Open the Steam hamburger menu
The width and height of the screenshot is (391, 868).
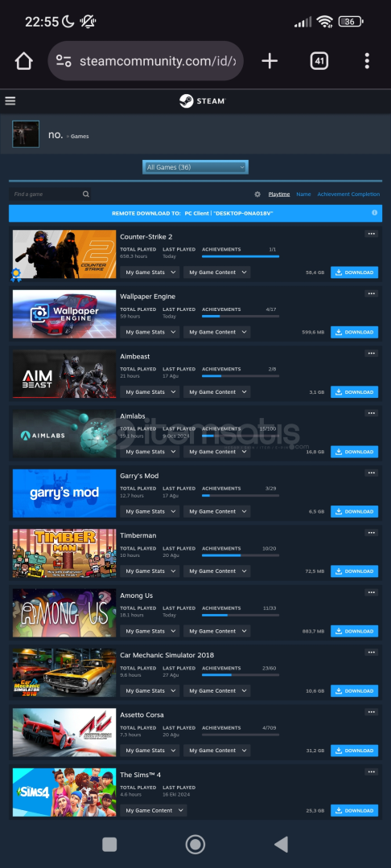10,100
